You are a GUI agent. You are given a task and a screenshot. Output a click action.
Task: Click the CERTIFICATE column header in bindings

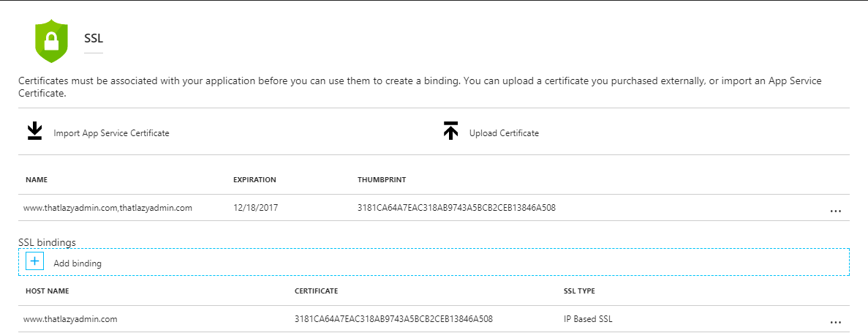(x=316, y=291)
